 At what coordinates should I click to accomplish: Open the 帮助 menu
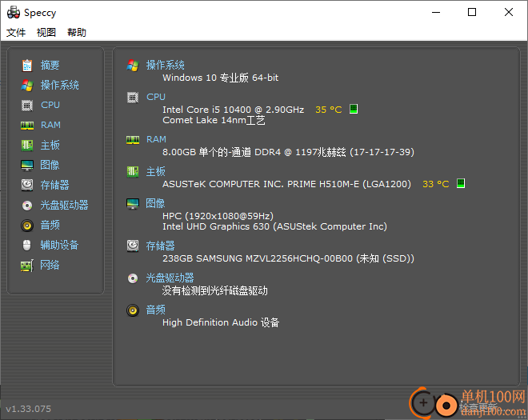tap(77, 32)
